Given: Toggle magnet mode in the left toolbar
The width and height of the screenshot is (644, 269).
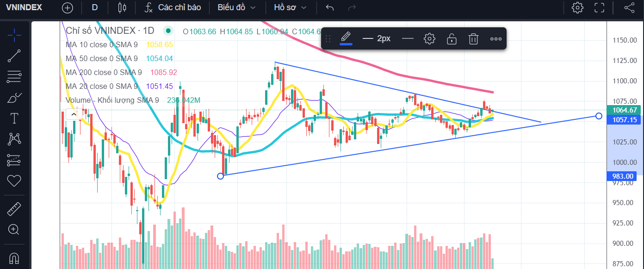Looking at the screenshot, I should click(14, 257).
